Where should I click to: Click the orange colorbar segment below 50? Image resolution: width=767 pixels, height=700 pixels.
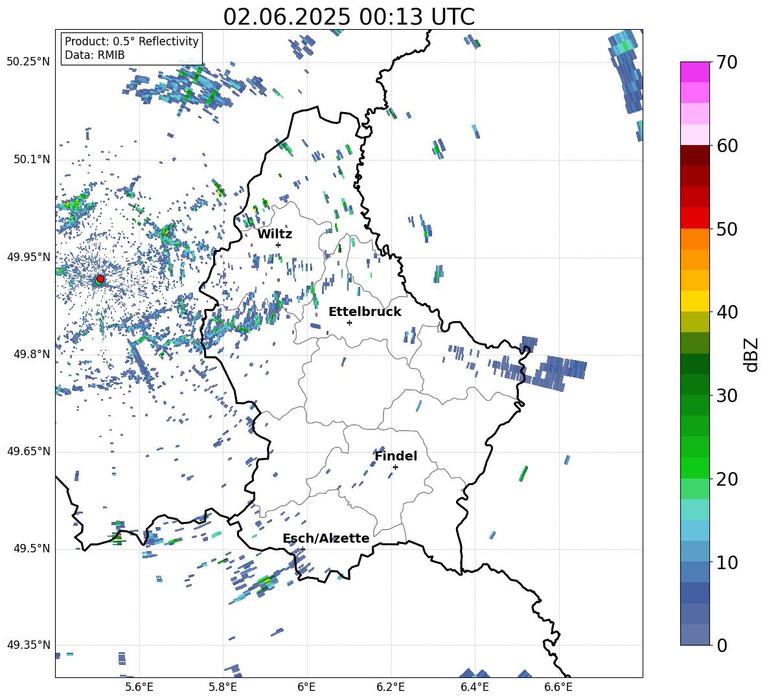[x=695, y=239]
